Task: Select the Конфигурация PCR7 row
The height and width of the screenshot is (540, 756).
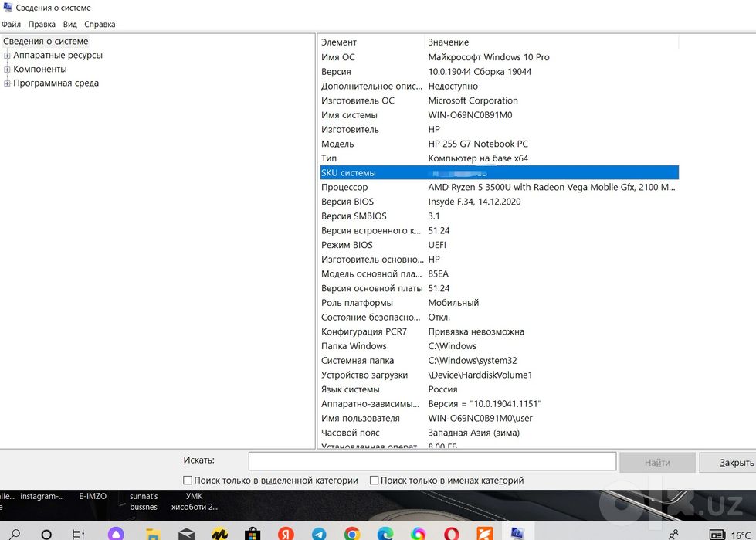Action: (x=499, y=331)
